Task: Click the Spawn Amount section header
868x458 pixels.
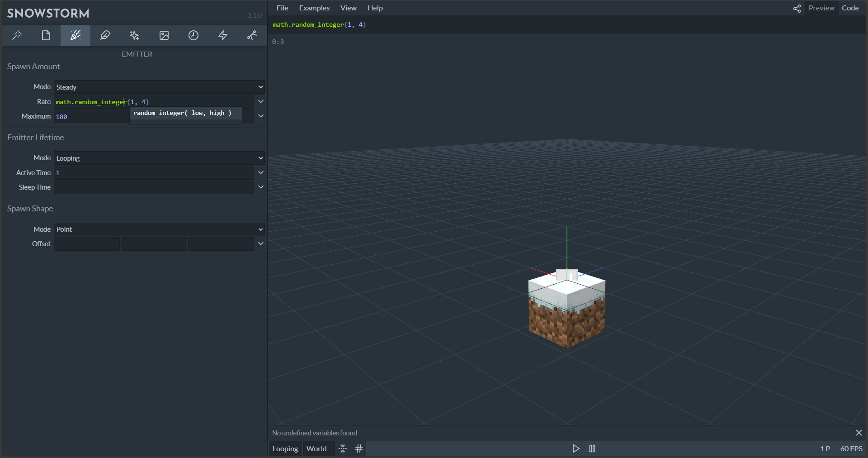Action: [33, 67]
